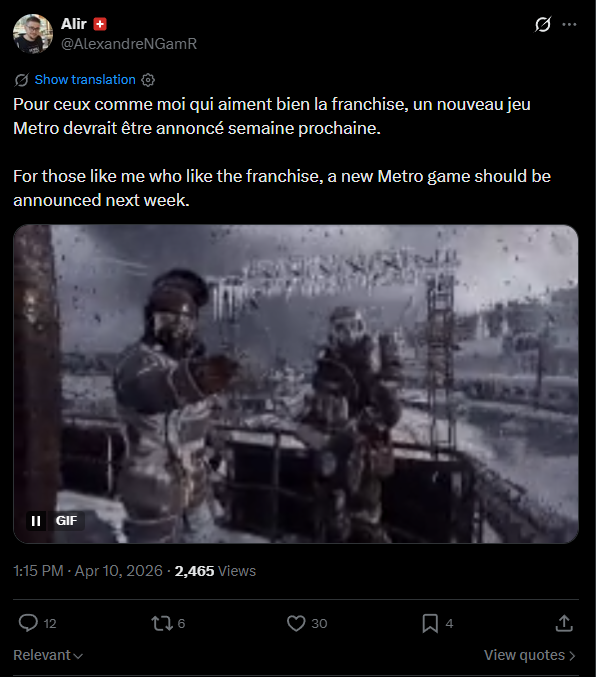Open translation settings gear
The width and height of the screenshot is (596, 677).
click(x=148, y=80)
